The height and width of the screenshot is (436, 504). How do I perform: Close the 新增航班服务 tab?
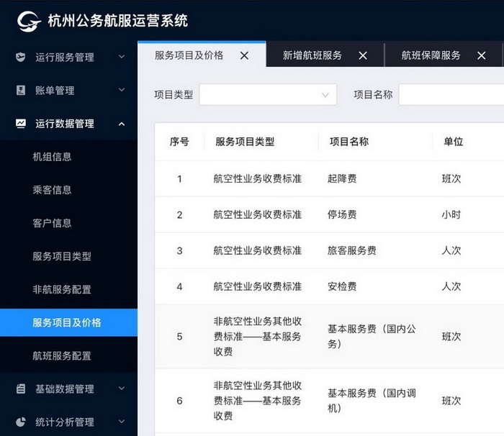363,55
